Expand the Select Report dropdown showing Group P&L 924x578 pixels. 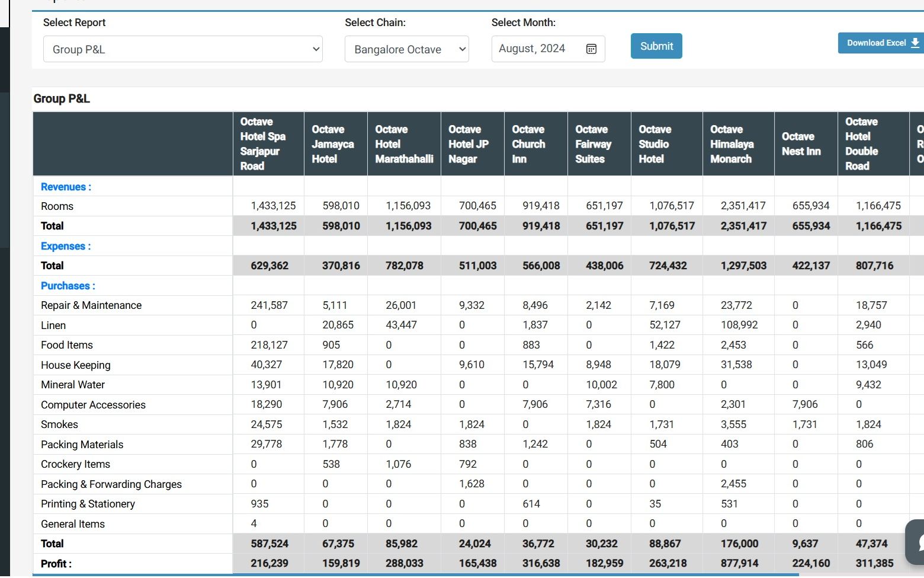coord(182,49)
